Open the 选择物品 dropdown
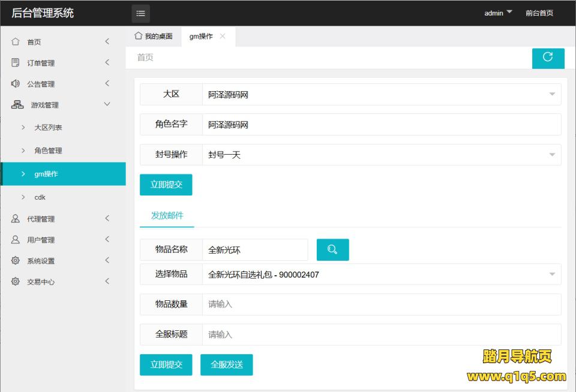The height and width of the screenshot is (392, 576). (x=381, y=275)
